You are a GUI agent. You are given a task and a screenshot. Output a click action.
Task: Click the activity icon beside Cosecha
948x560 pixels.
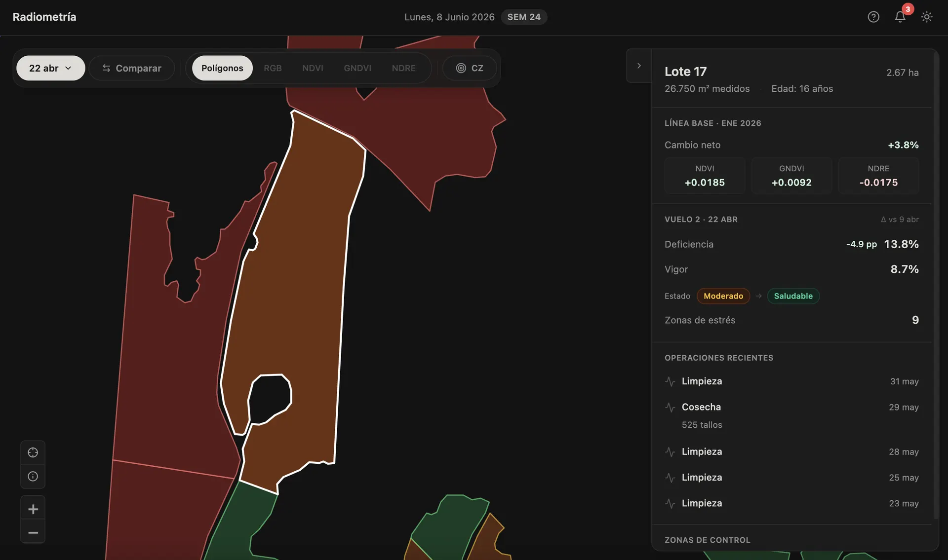tap(670, 407)
